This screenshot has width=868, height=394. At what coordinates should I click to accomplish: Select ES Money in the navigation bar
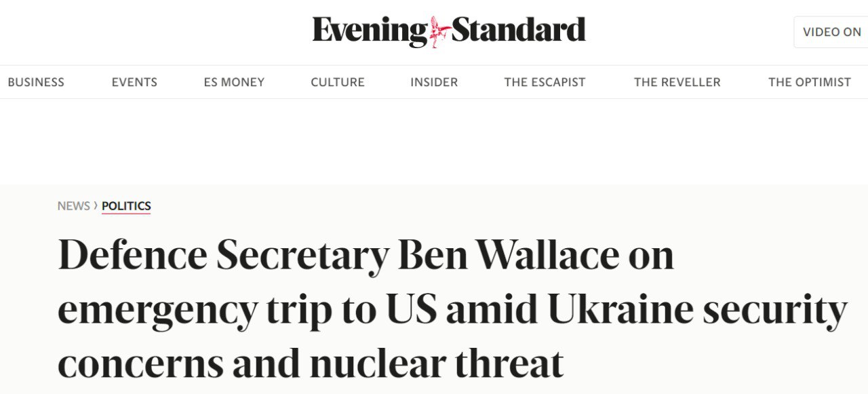point(234,82)
